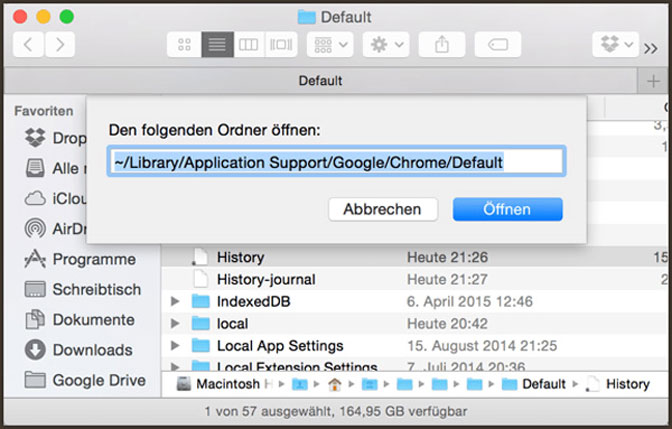Switch to Cover Flow view
Screen dimensions: 672x429
pyautogui.click(x=281, y=44)
